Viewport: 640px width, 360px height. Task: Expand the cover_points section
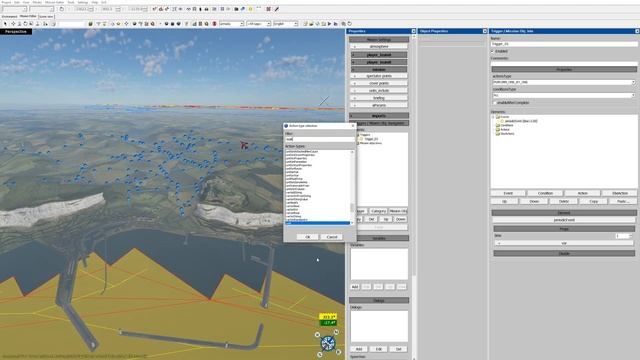pyautogui.click(x=379, y=83)
